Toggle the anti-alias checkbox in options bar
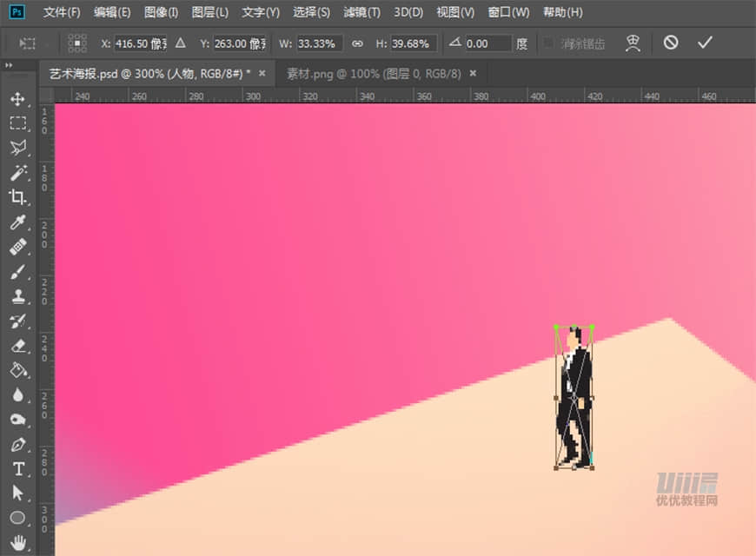 pyautogui.click(x=547, y=43)
